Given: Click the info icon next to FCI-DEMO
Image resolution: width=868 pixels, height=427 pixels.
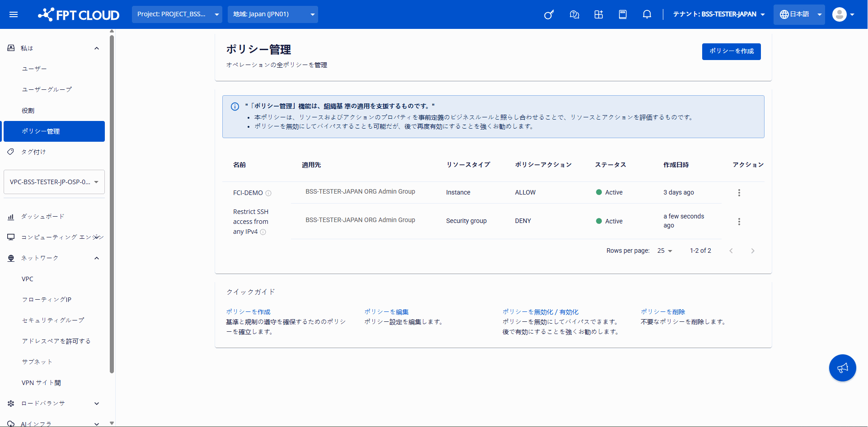Looking at the screenshot, I should pos(268,193).
